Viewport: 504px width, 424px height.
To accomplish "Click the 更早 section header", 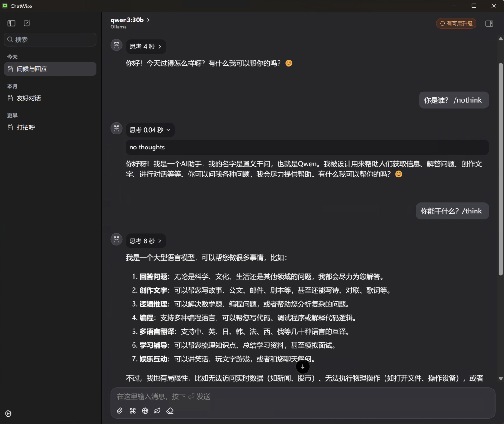I will pos(13,115).
